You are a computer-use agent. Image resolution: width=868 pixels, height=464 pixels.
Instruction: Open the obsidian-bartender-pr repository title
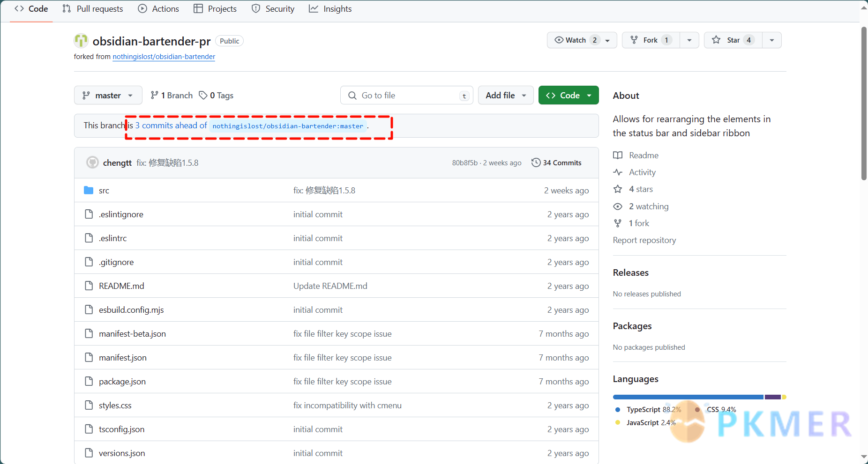point(151,41)
